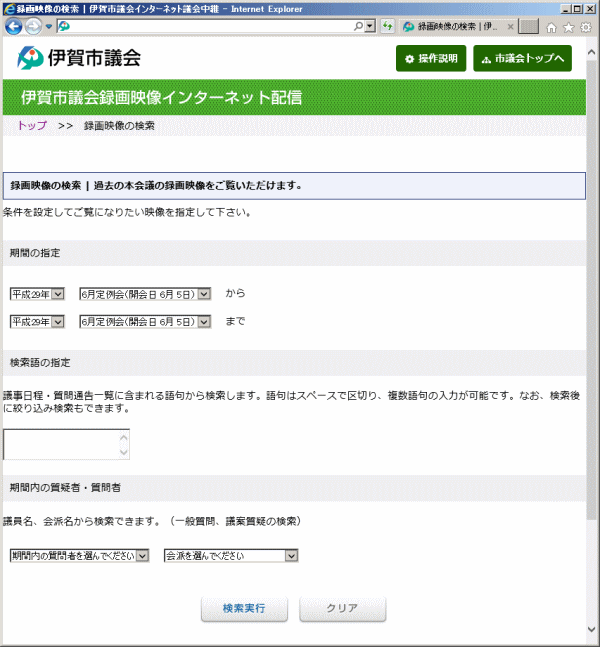The image size is (600, 647).
Task: Click the 検索実行 search button
Action: point(244,609)
